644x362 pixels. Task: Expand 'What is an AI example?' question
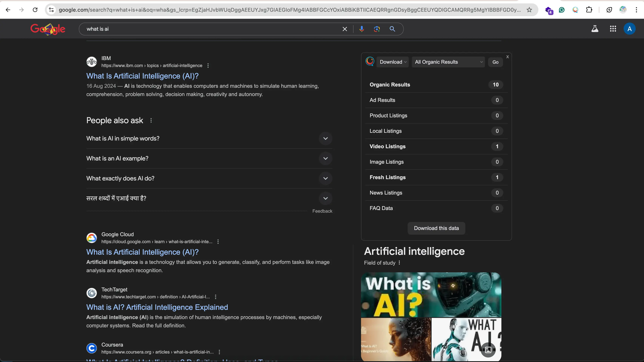coord(325,159)
